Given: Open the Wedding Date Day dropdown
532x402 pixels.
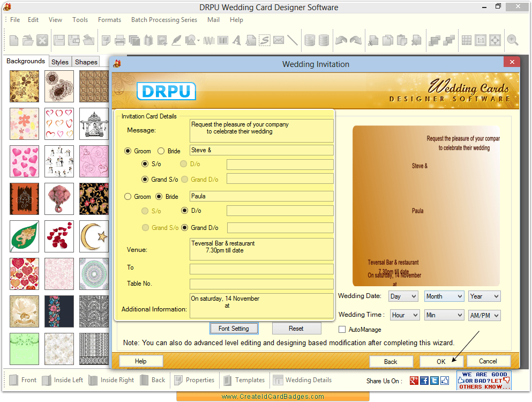Looking at the screenshot, I should point(404,296).
